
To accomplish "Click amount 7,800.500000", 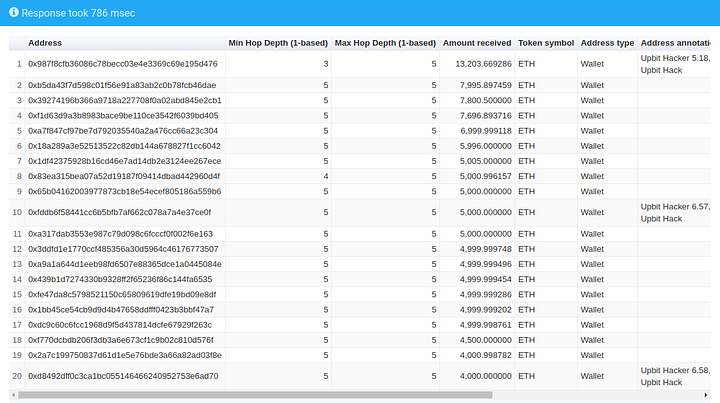I will [485, 101].
